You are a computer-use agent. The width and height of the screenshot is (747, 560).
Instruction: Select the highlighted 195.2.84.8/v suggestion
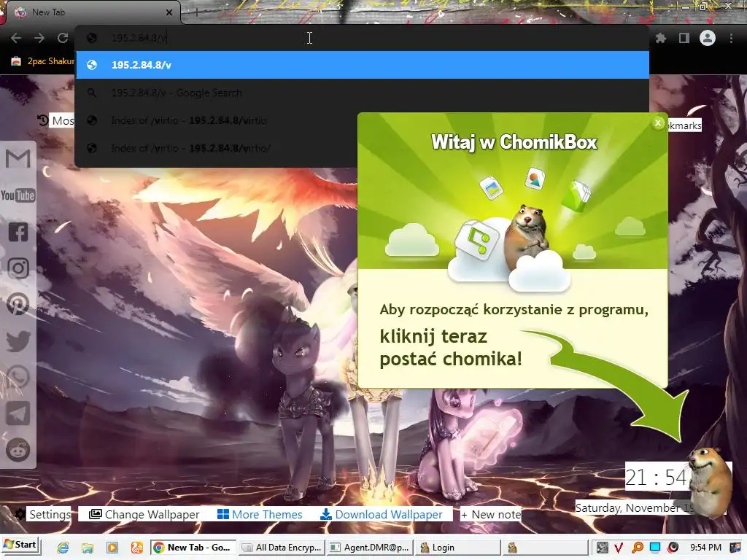coord(363,65)
